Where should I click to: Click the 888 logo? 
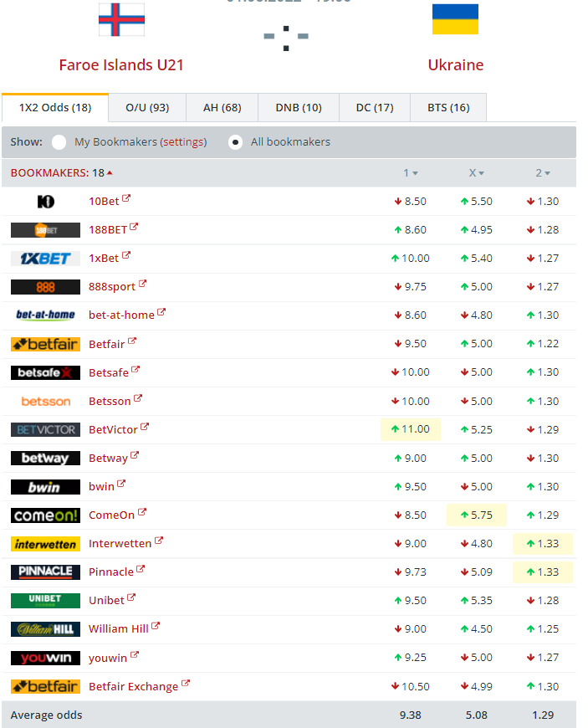[45, 287]
